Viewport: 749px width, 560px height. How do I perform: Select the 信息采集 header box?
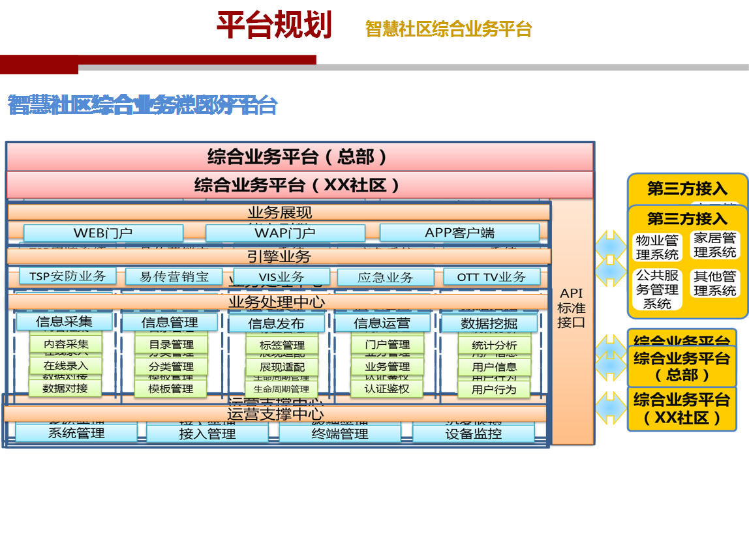pyautogui.click(x=64, y=321)
